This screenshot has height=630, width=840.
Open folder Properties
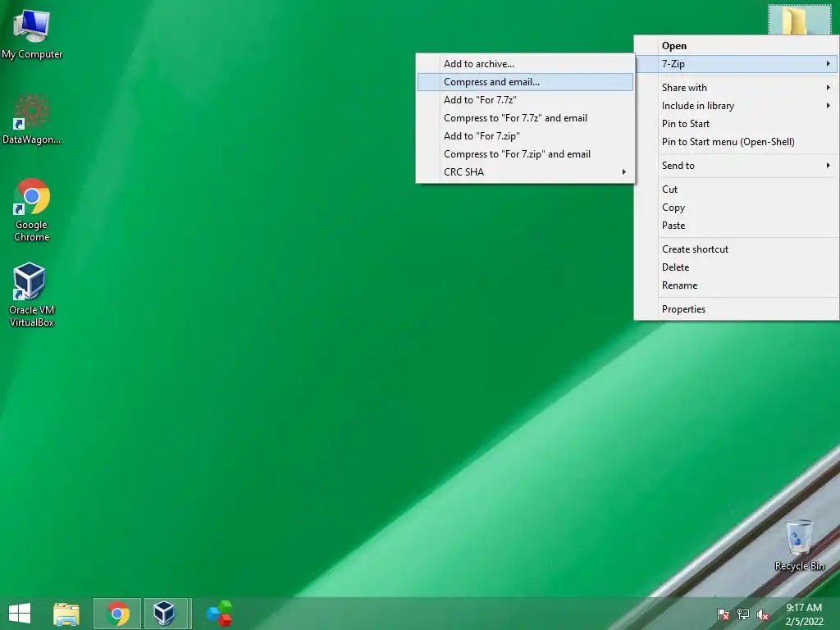pos(736,309)
